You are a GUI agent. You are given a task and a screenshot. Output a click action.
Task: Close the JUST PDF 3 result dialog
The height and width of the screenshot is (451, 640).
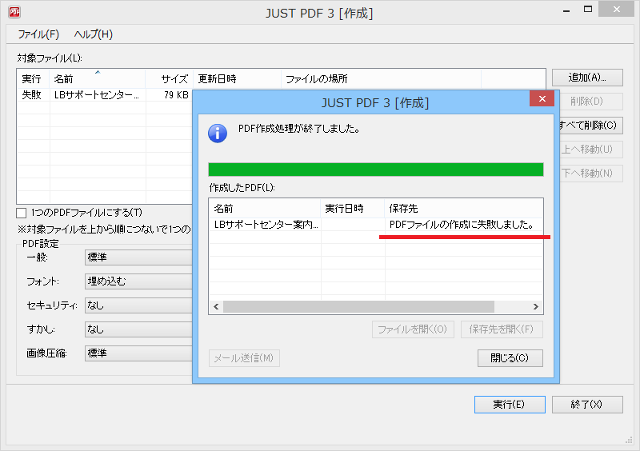[542, 99]
